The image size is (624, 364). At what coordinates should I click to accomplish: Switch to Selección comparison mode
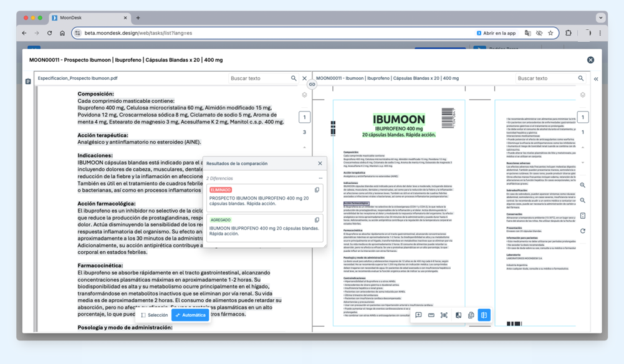154,315
